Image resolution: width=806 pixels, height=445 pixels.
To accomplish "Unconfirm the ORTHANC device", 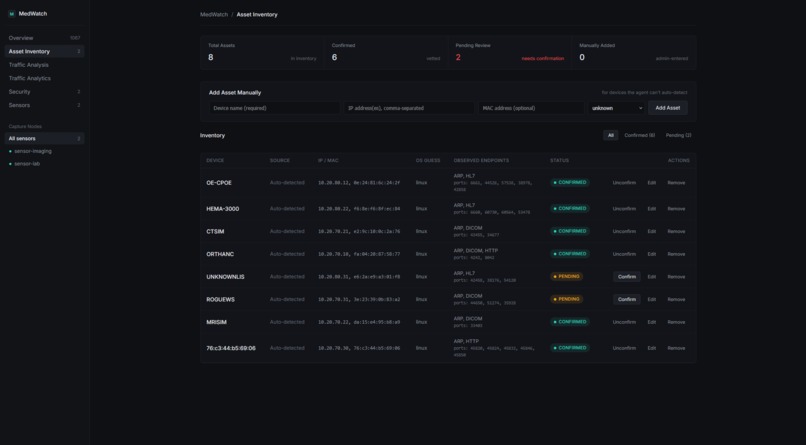I will click(624, 254).
